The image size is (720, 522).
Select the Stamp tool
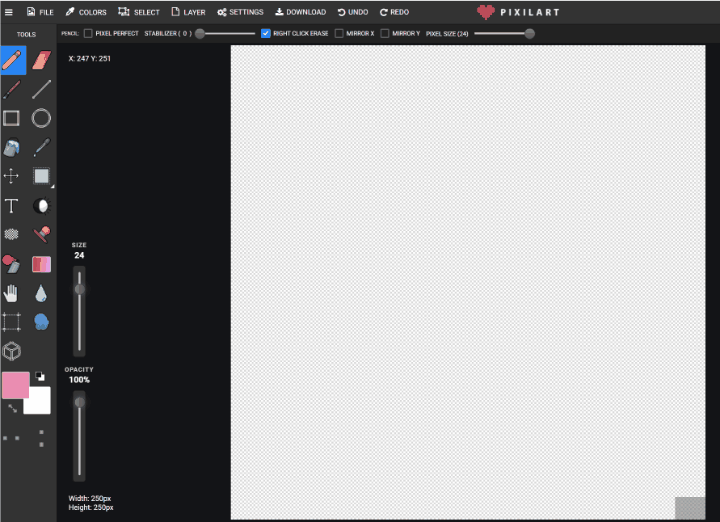(x=42, y=234)
